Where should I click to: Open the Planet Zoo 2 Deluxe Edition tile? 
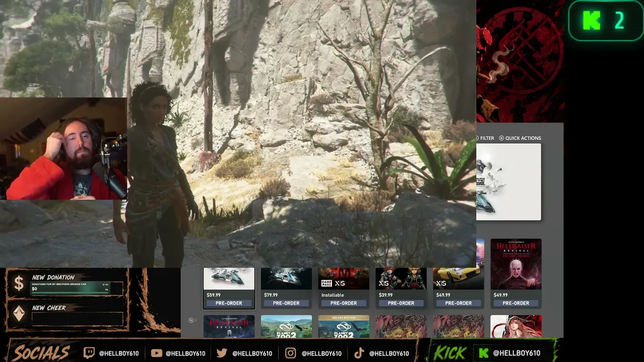click(x=344, y=326)
